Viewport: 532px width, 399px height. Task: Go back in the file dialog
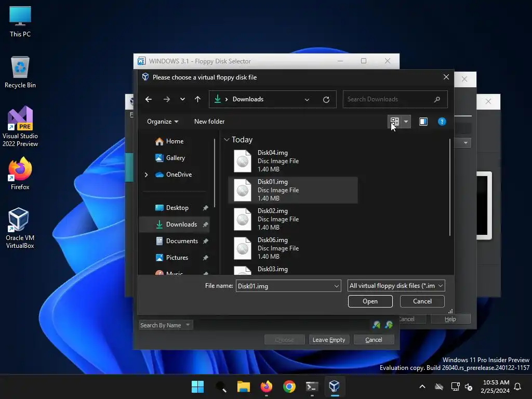[148, 99]
